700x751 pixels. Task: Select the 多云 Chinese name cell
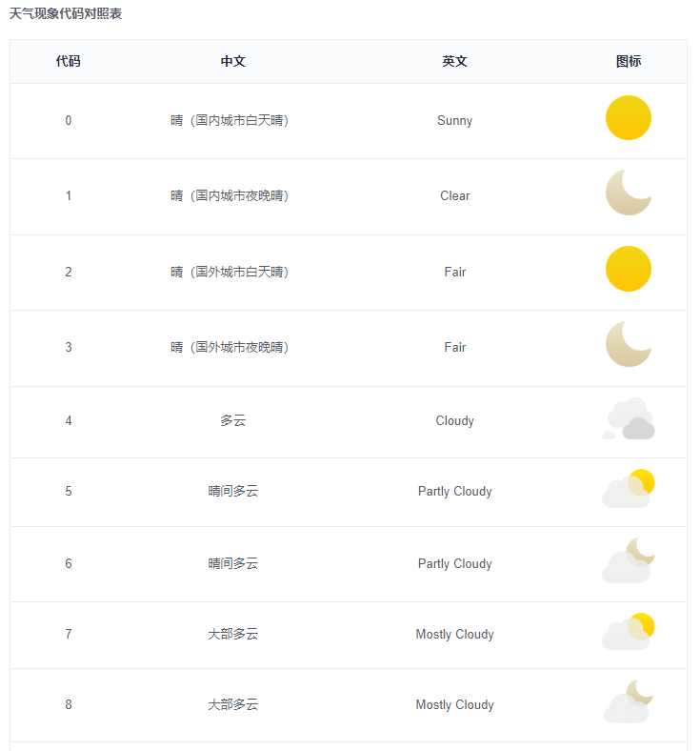click(x=233, y=421)
